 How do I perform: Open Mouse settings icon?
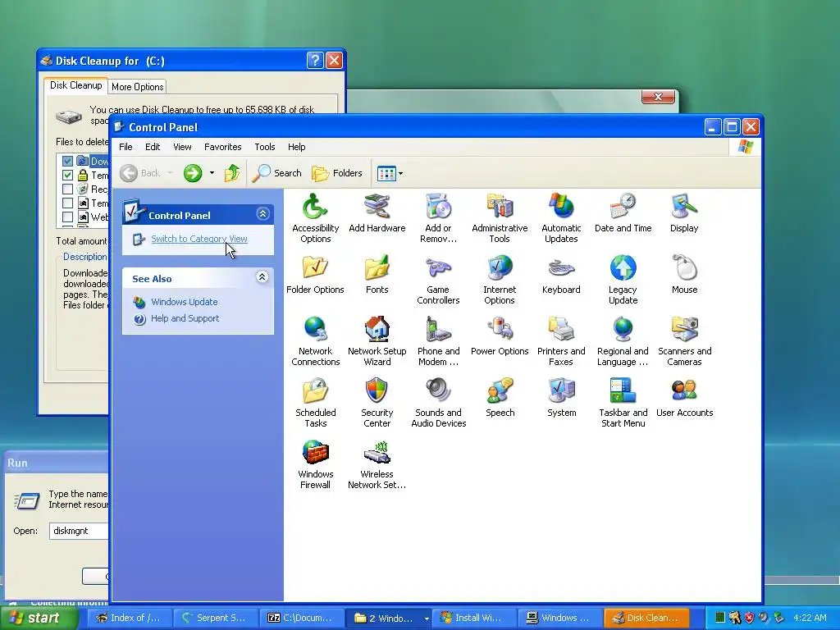click(x=684, y=275)
